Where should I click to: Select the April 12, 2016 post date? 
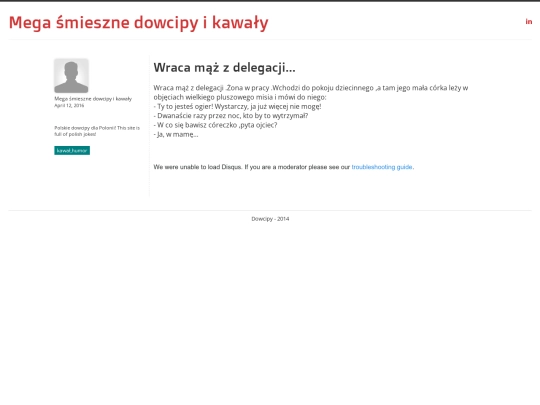69,105
